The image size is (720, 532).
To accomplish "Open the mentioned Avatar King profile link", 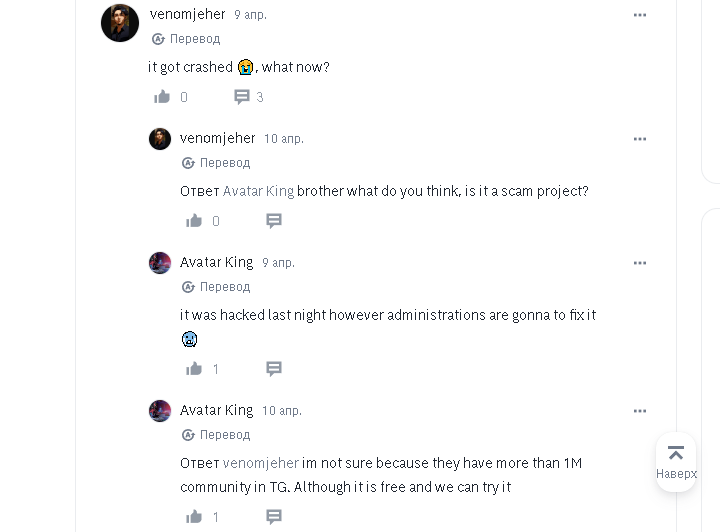I will 259,191.
